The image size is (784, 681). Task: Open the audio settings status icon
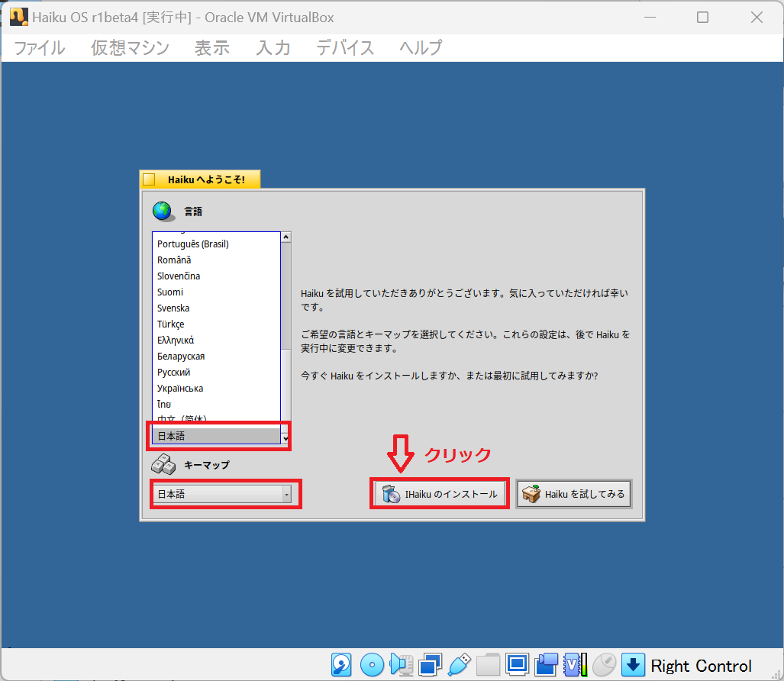401,665
